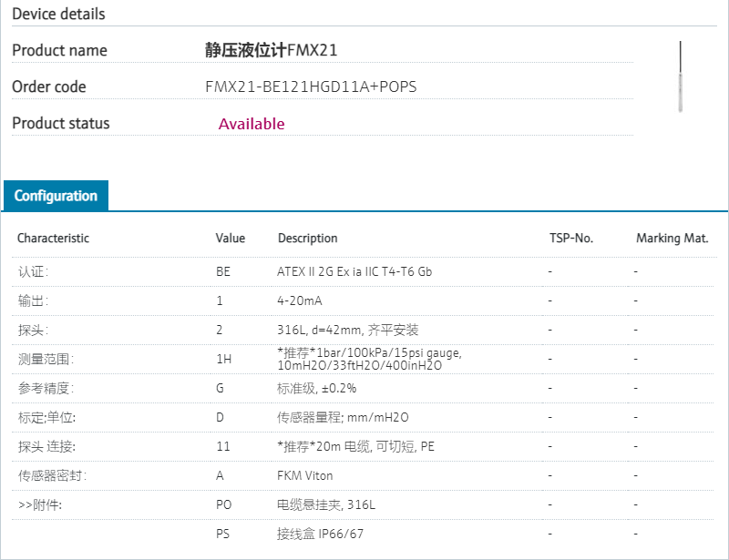This screenshot has height=560, width=729.
Task: Click the FKM Viton seal description
Action: pos(305,475)
